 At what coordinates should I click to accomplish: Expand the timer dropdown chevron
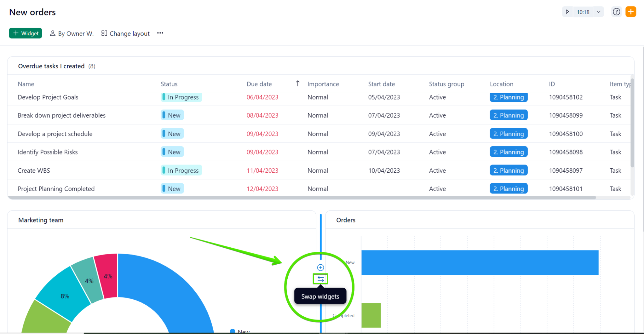(x=599, y=12)
